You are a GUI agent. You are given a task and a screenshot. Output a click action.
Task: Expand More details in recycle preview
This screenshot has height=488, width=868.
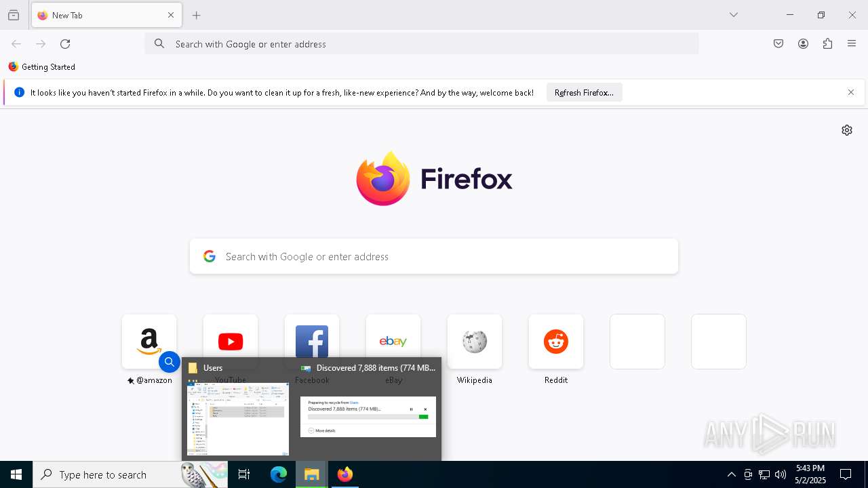click(321, 430)
